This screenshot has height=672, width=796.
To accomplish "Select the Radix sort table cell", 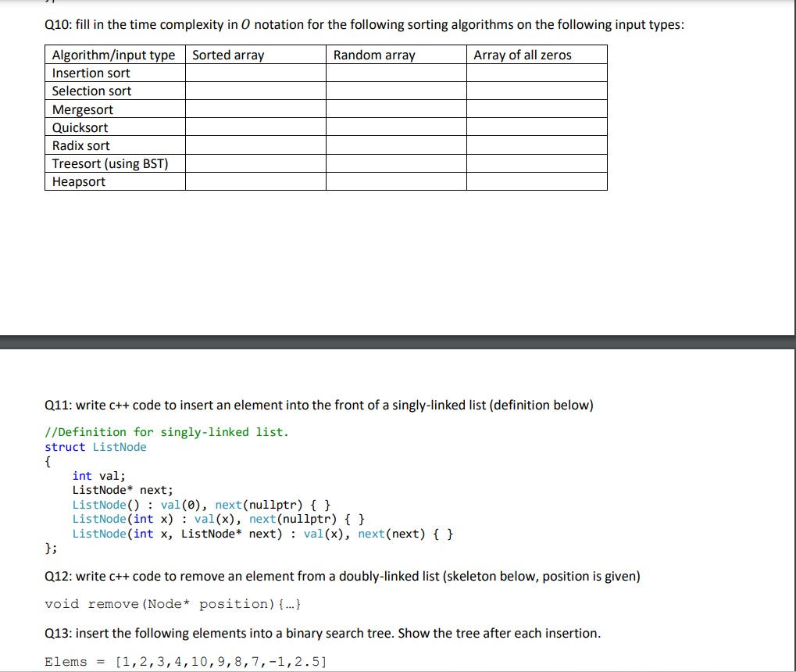I will [80, 145].
